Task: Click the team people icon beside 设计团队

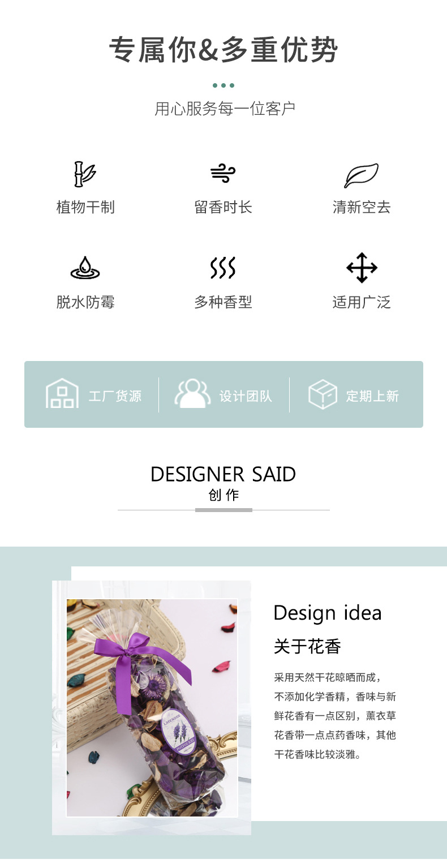Action: click(192, 393)
